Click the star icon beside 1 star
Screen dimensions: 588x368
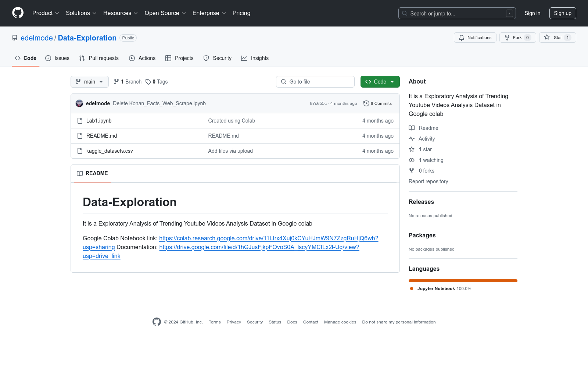tap(412, 149)
